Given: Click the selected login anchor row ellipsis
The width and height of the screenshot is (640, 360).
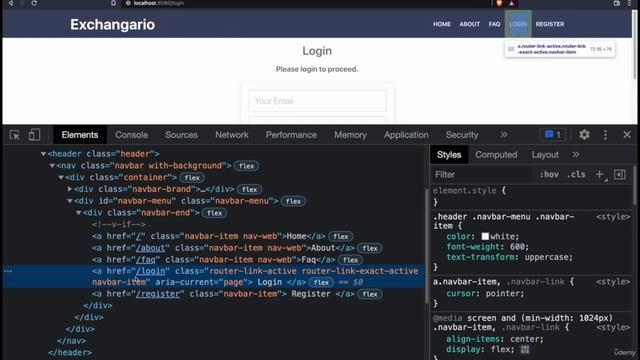Looking at the screenshot, I should (x=8, y=271).
